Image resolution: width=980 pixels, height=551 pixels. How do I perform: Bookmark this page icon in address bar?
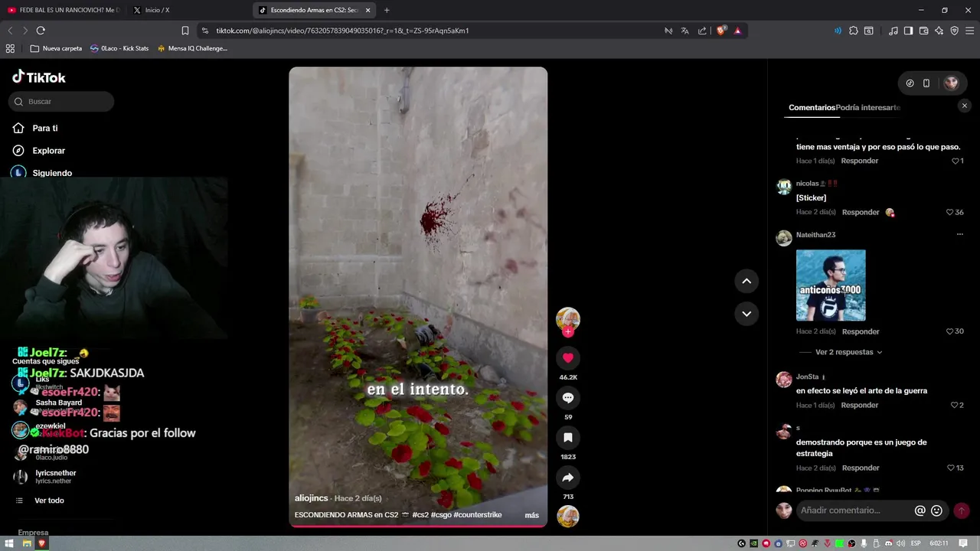pyautogui.click(x=185, y=31)
